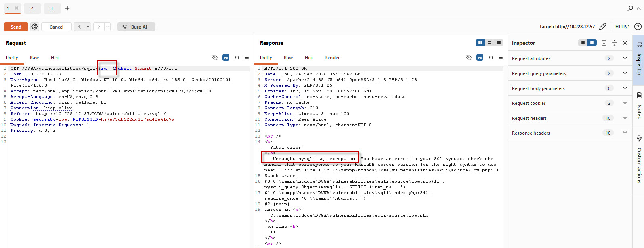Click the Cookie header line
644x248 pixels.
point(92,119)
